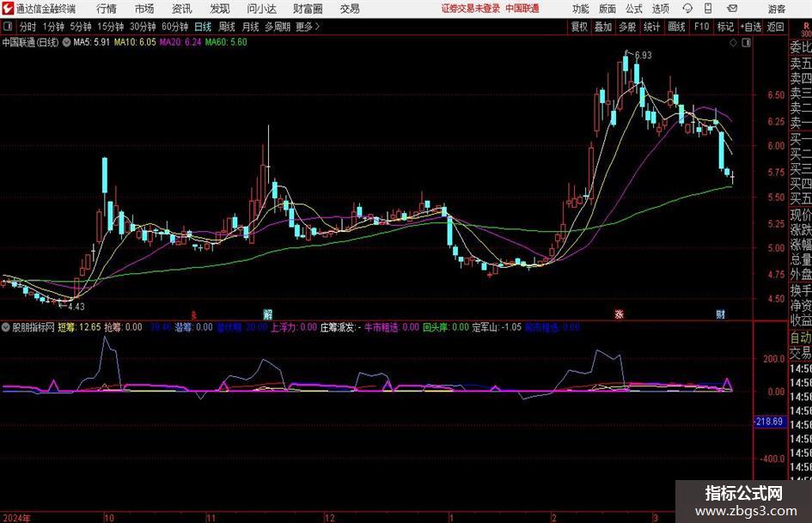Click the 6.50 price axis label
812x523 pixels.
point(776,94)
